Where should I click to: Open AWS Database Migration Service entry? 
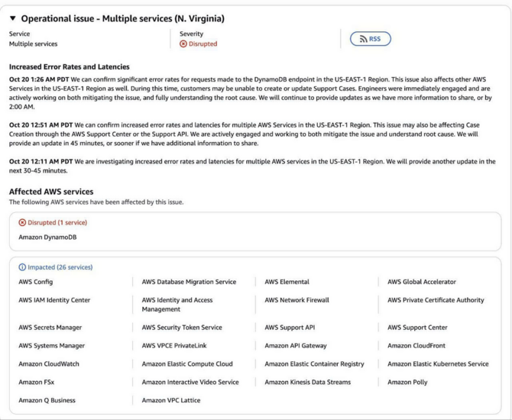(x=189, y=283)
